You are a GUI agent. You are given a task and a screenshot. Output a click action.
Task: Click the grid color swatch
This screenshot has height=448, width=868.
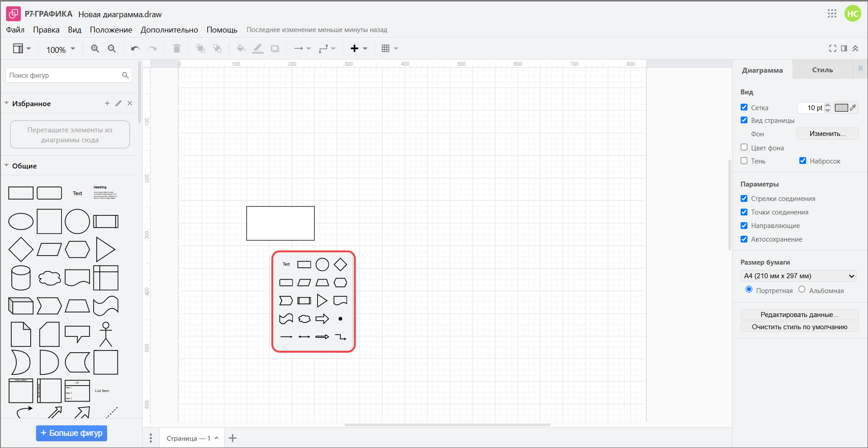[841, 107]
